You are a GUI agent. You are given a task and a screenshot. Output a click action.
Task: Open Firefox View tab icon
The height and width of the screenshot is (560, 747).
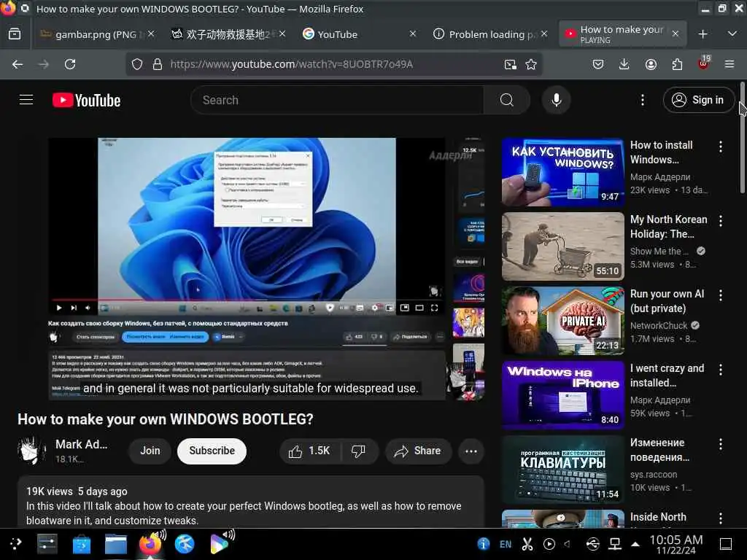click(15, 34)
